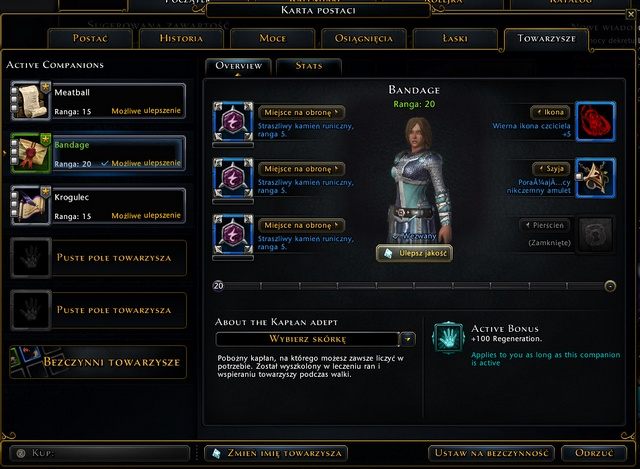Image resolution: width=640 pixels, height=469 pixels.
Task: Click the first Straszliwy kamien runiczny rune icon
Action: [x=233, y=121]
